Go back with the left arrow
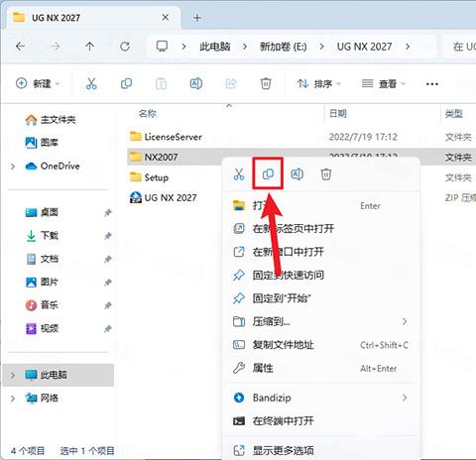 pos(21,47)
